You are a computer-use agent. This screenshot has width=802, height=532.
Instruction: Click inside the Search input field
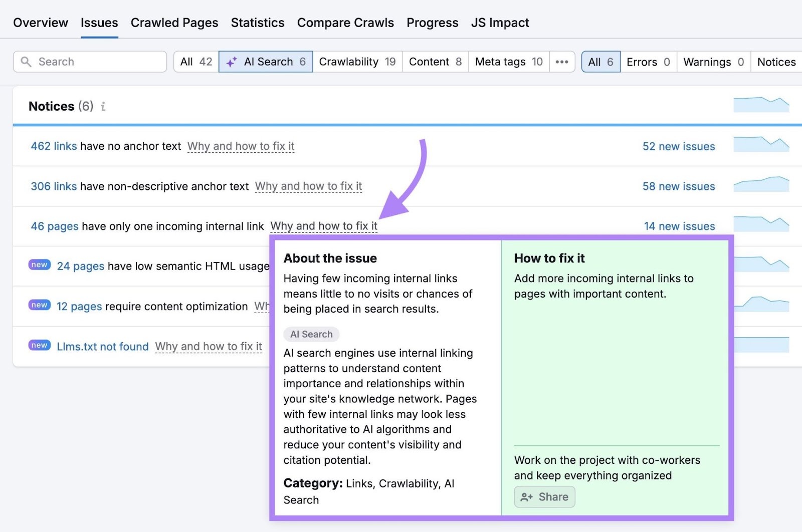(x=90, y=62)
